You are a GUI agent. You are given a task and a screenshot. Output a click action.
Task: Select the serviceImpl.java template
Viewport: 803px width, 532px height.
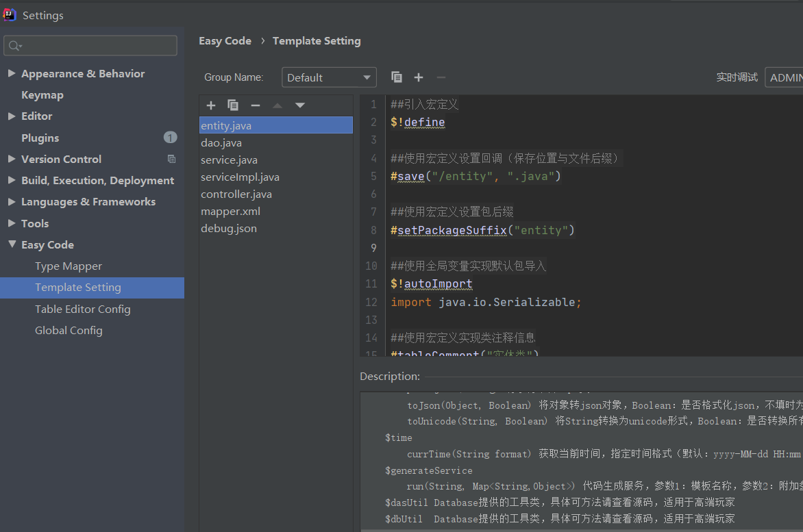[276, 177]
